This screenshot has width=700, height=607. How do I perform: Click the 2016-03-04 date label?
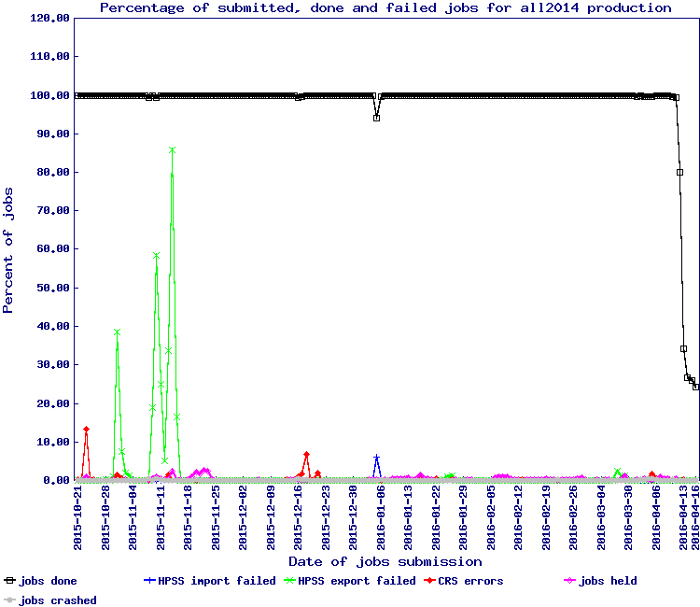click(601, 518)
